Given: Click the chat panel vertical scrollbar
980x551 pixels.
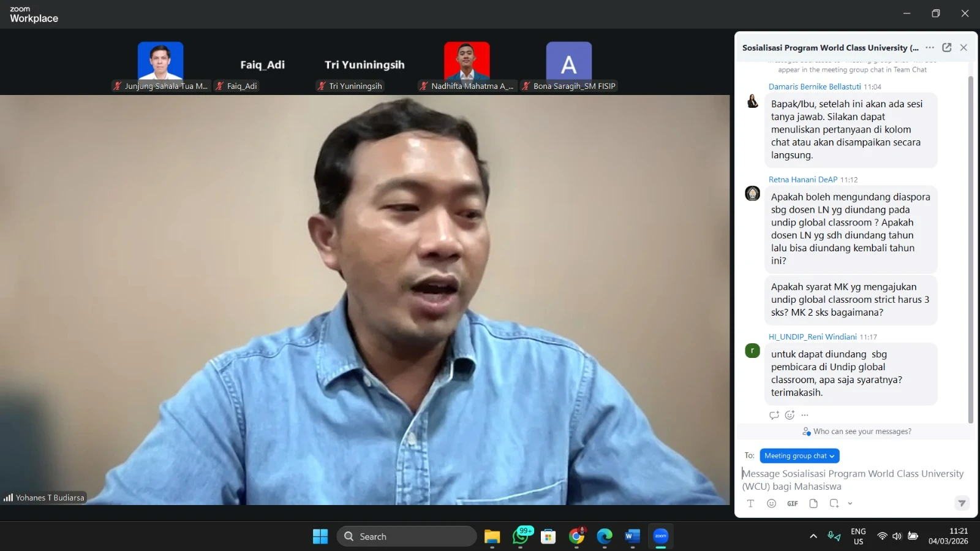Looking at the screenshot, I should 970,245.
